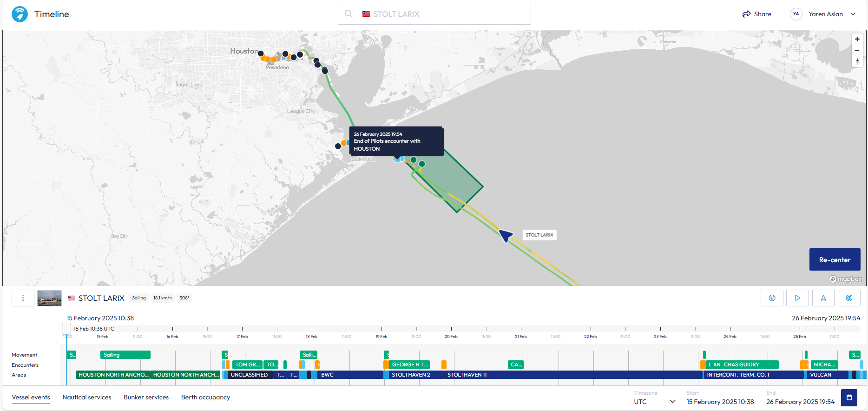
Task: Zoom out on the map
Action: pos(857,50)
